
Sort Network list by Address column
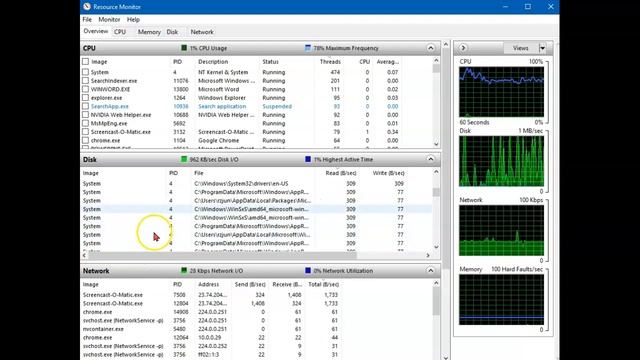(209, 284)
